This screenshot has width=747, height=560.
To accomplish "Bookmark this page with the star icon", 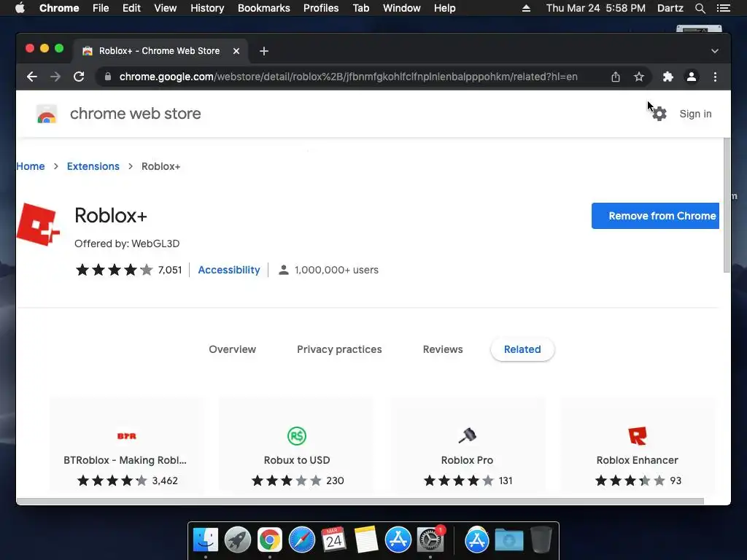I will 639,77.
